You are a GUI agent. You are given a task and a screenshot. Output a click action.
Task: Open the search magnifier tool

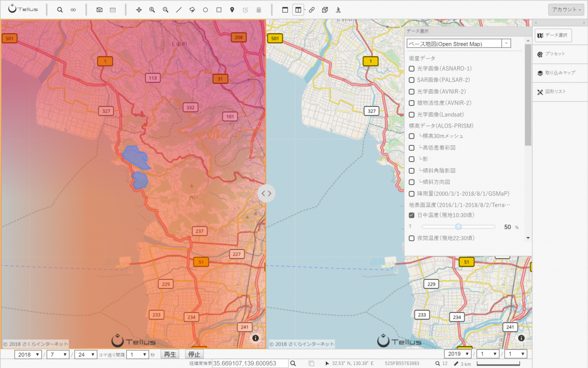click(x=60, y=10)
